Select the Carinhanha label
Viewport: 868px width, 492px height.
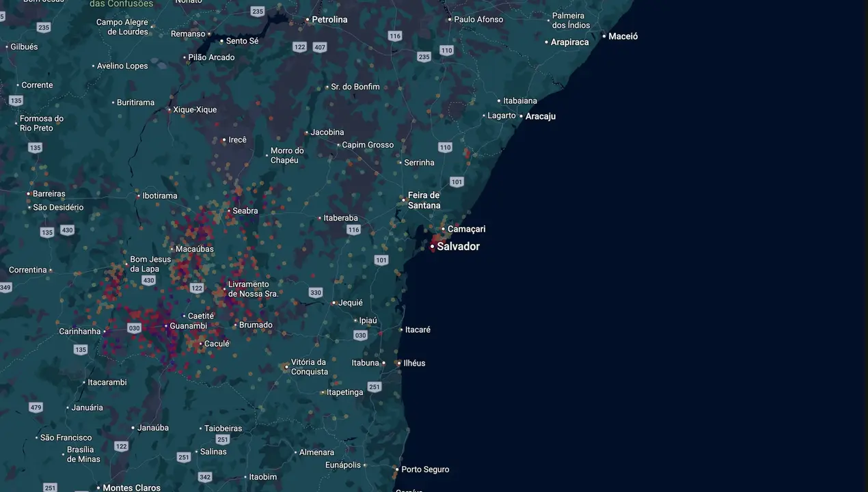(x=80, y=332)
